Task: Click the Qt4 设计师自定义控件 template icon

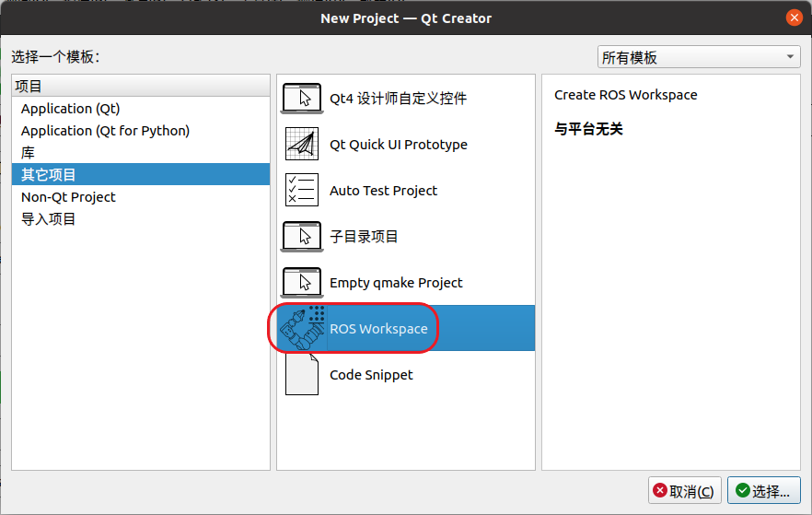Action: coord(302,98)
